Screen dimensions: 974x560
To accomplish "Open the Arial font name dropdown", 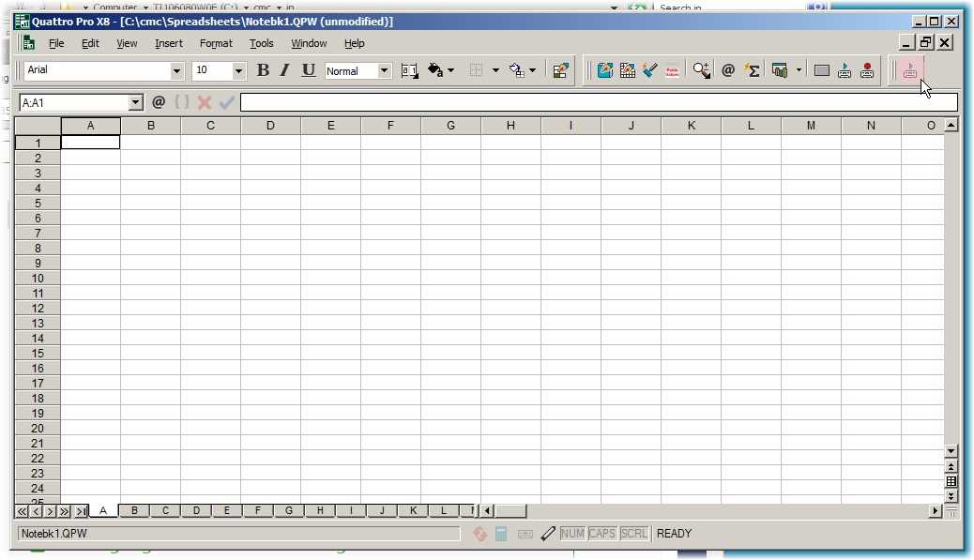I will 176,71.
